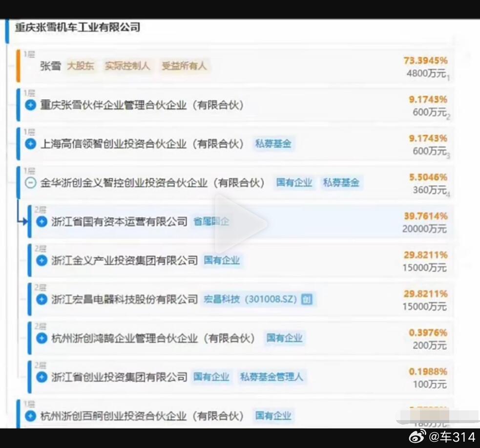Expand 上海高信领智创业投资合伙企业 row
This screenshot has height=448, width=480.
click(30, 144)
